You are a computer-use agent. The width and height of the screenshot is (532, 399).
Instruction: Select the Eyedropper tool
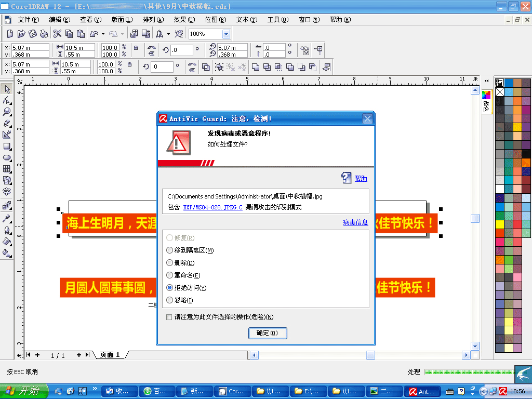pos(7,219)
